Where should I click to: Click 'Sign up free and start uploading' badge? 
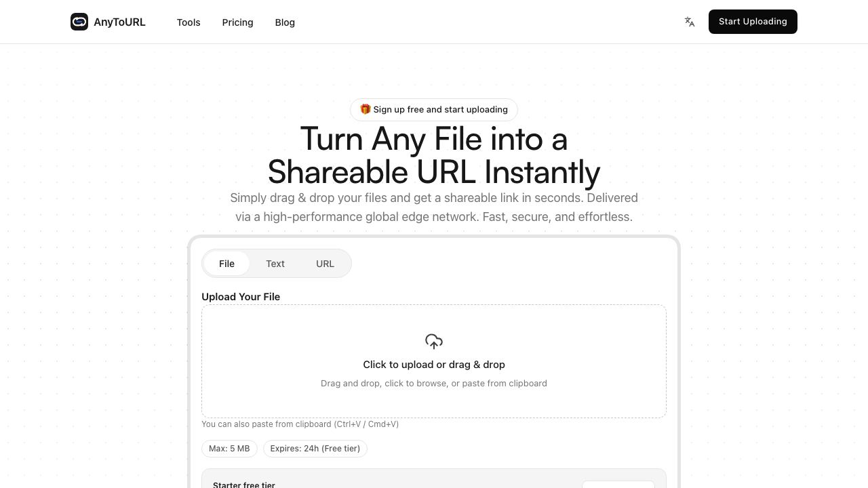coord(434,110)
